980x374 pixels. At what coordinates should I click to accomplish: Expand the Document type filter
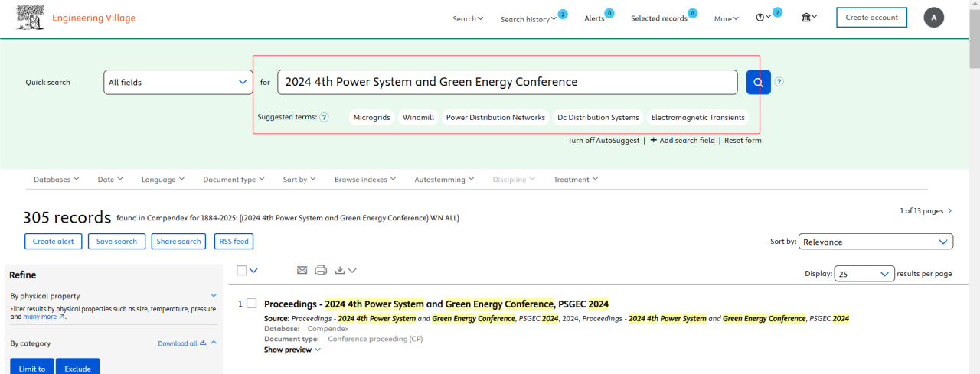click(x=234, y=180)
